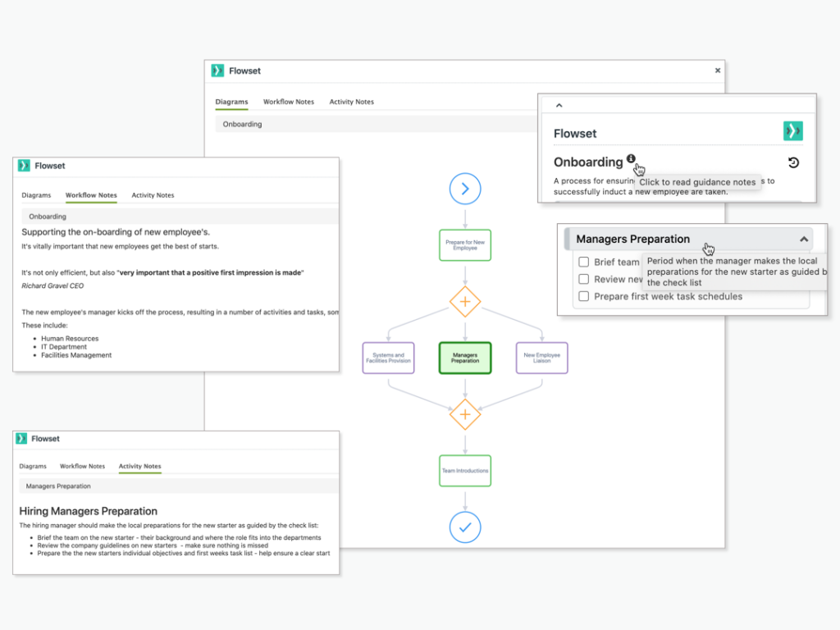This screenshot has width=840, height=630.
Task: Click the Flowset chevron icon in the title bar
Action: tap(217, 71)
